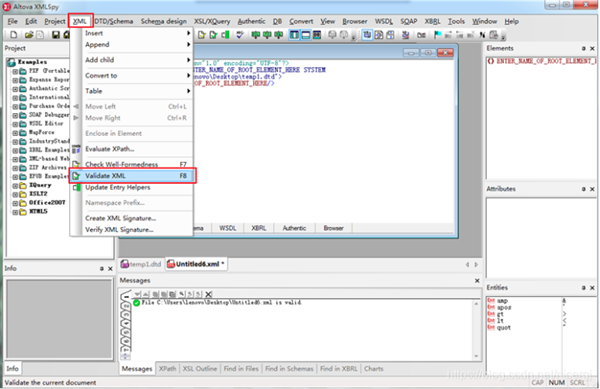Expand the Expense Report project folder
The width and height of the screenshot is (600, 389).
pyautogui.click(x=15, y=80)
